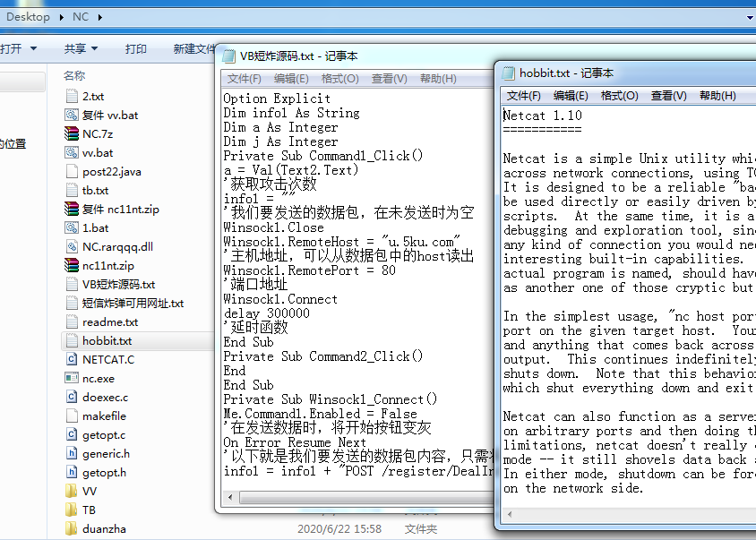Expand breadcrumb arrow after Desktop
Image resolution: width=756 pixels, height=540 pixels.
click(61, 17)
